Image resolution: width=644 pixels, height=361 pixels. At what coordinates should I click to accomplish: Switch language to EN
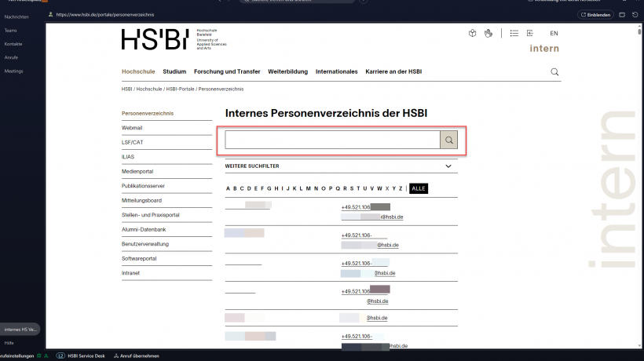coord(554,33)
